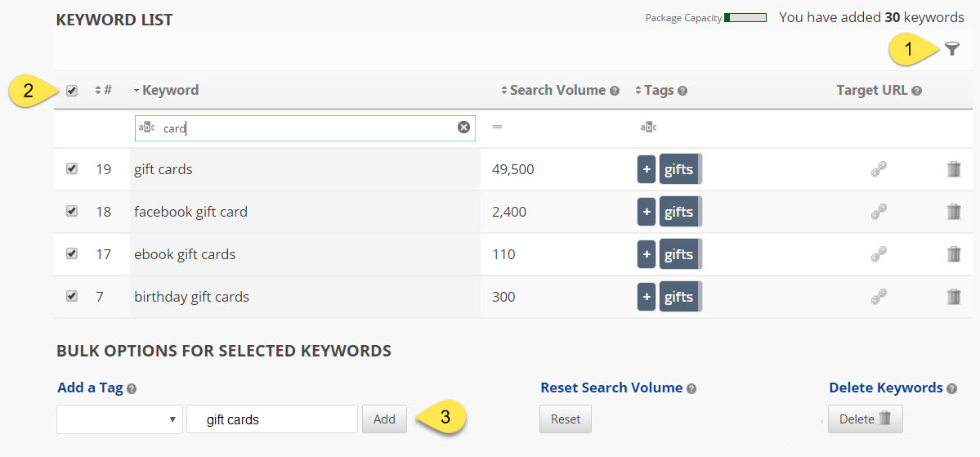Click the Package Capacity progress bar

point(745,17)
